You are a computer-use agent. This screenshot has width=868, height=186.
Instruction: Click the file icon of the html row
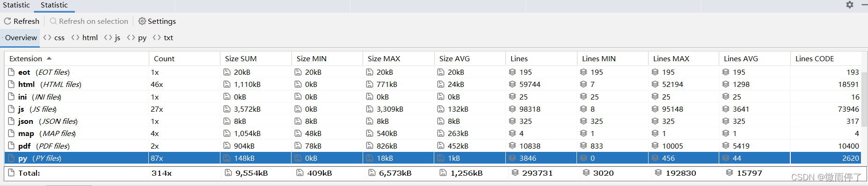pyautogui.click(x=12, y=84)
